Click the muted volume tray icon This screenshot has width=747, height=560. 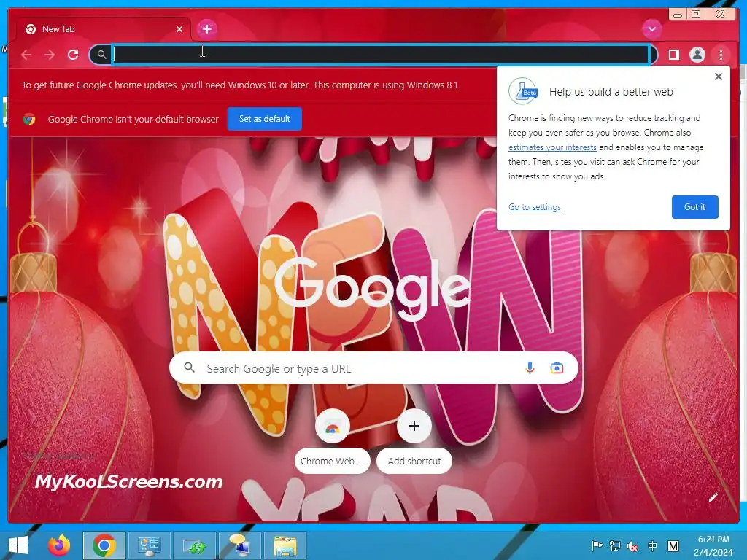tap(632, 545)
